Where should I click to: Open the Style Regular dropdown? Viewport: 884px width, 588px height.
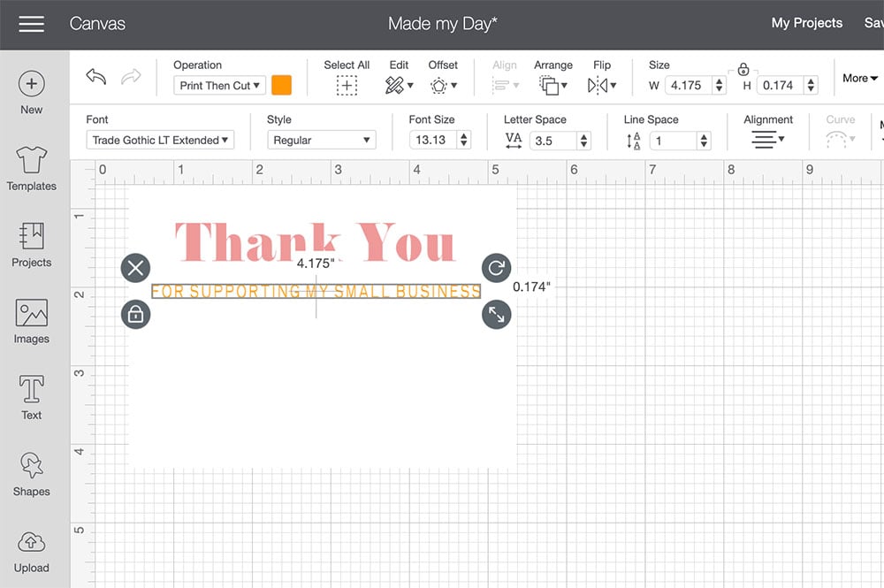pyautogui.click(x=321, y=140)
